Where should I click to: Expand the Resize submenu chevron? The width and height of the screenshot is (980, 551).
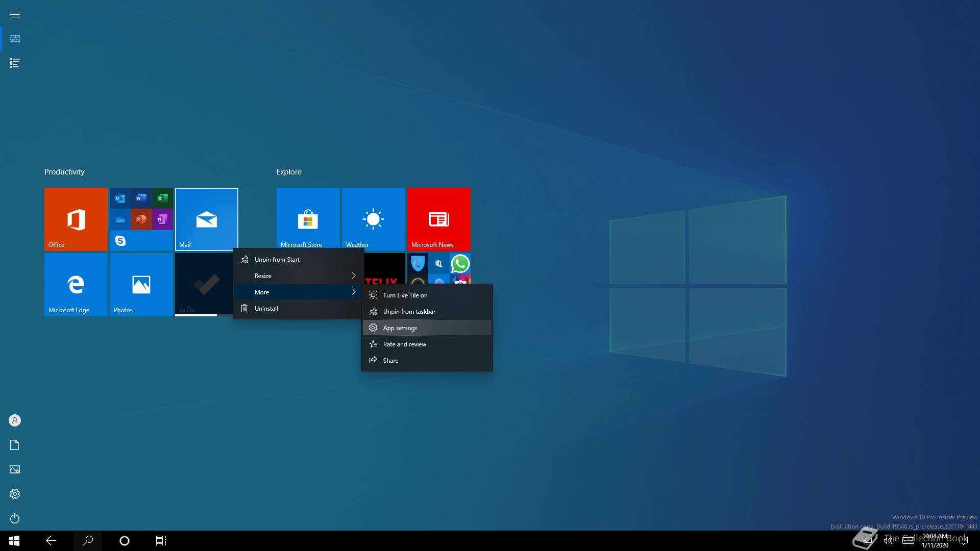point(353,276)
